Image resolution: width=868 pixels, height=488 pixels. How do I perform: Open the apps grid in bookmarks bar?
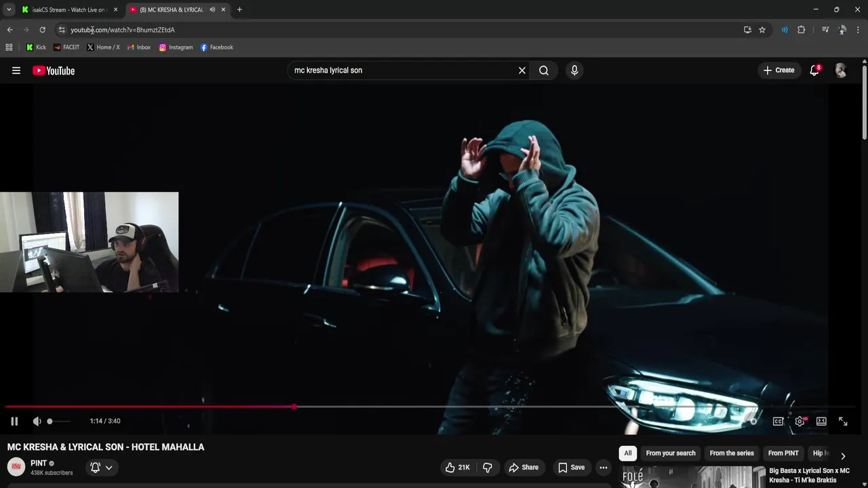[9, 47]
